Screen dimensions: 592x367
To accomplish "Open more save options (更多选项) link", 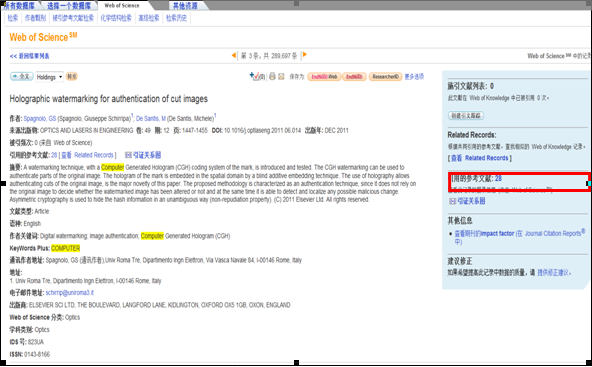I will (414, 77).
